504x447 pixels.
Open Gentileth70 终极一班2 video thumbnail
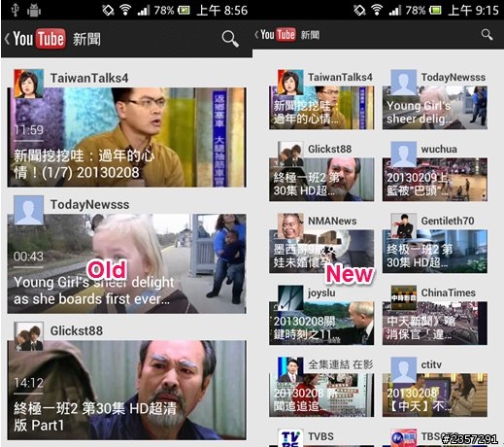(x=435, y=252)
